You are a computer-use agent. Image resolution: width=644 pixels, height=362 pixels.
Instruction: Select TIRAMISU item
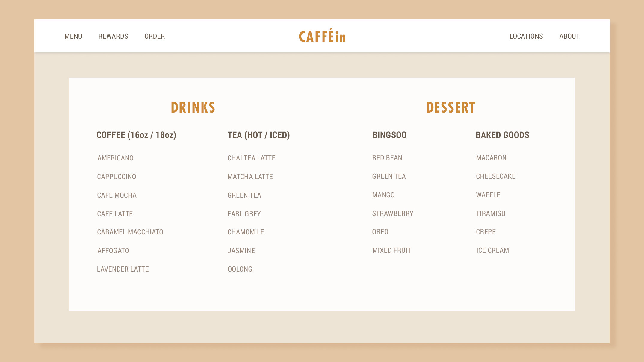pyautogui.click(x=491, y=213)
